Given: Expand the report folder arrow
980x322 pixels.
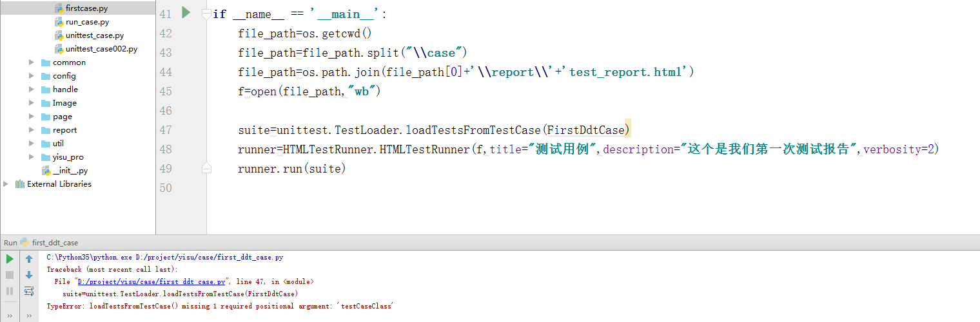Looking at the screenshot, I should [x=32, y=130].
